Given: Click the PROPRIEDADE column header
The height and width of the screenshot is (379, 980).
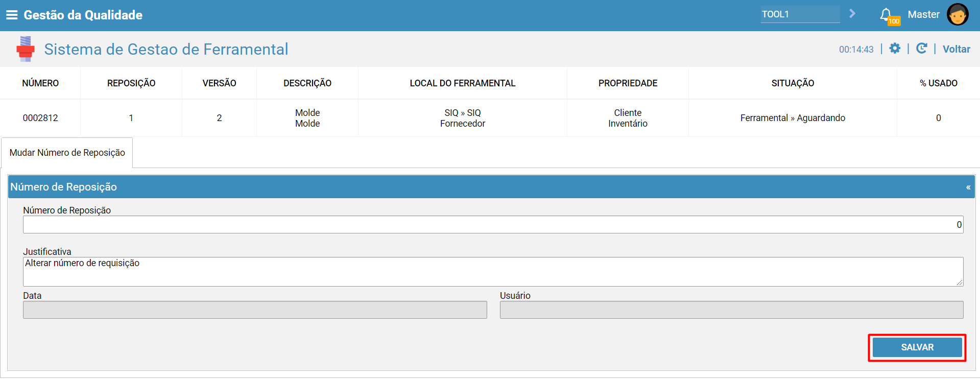Looking at the screenshot, I should coord(628,83).
